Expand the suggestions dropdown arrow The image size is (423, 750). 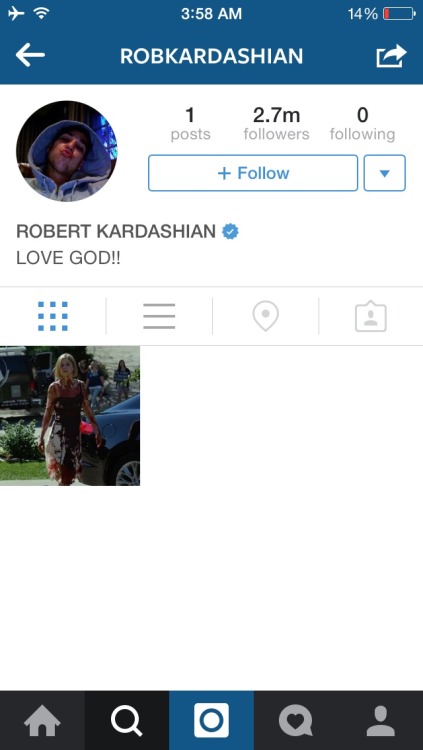coord(385,173)
